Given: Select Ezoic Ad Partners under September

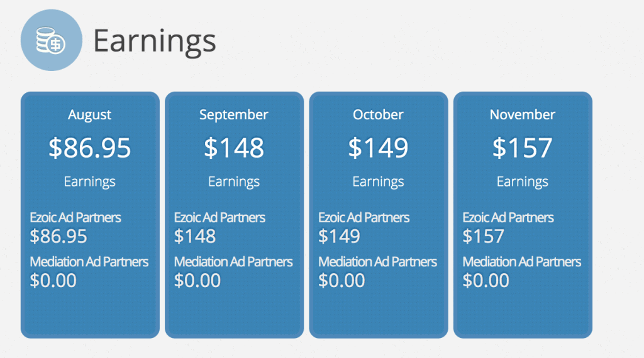Looking at the screenshot, I should (219, 217).
